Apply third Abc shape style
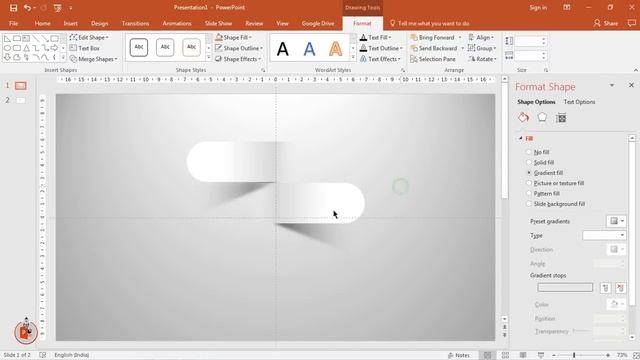Screen dimensions: 640x360 [x=191, y=47]
